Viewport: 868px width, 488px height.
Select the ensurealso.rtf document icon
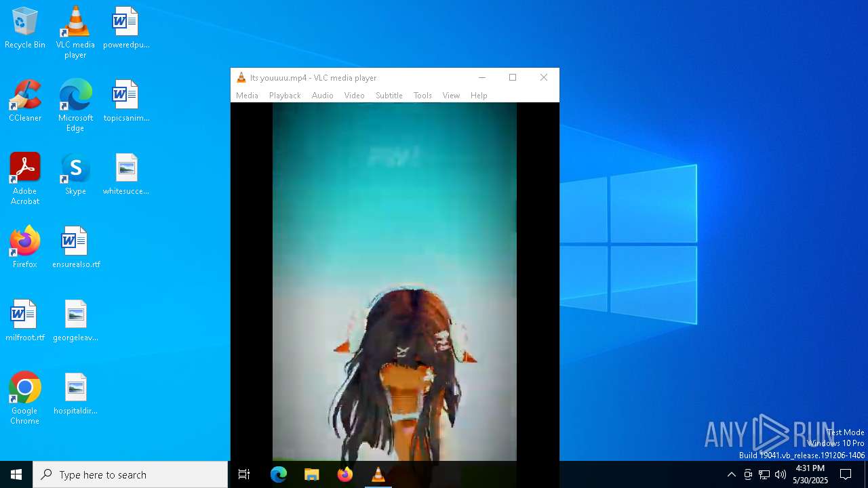pos(76,248)
